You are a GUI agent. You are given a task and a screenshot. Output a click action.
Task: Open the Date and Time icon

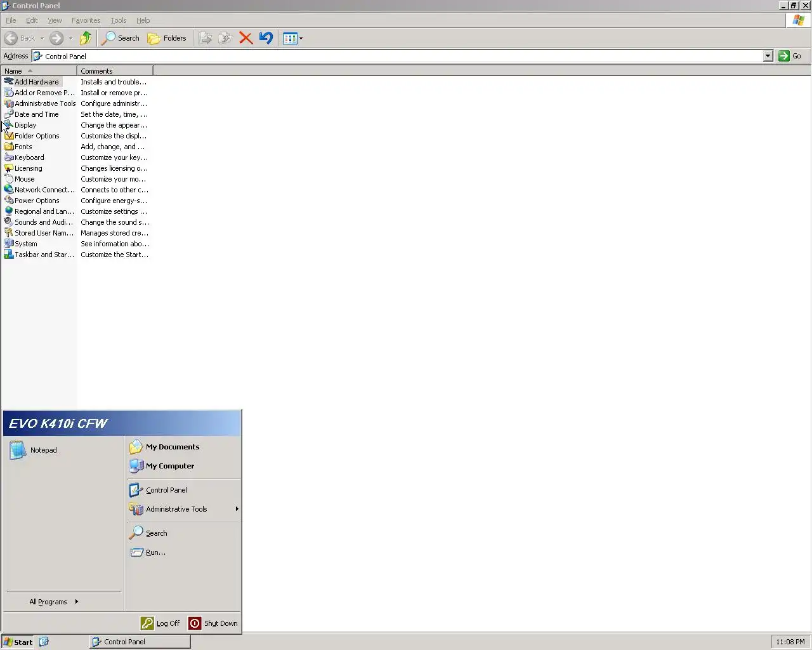click(x=9, y=114)
